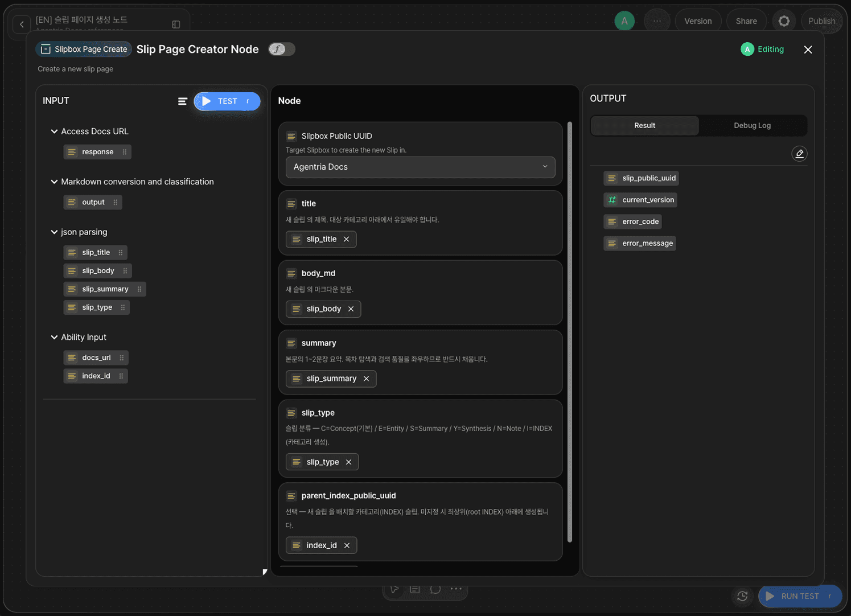851x616 pixels.
Task: Click the user avatar A in top bar
Action: 624,21
